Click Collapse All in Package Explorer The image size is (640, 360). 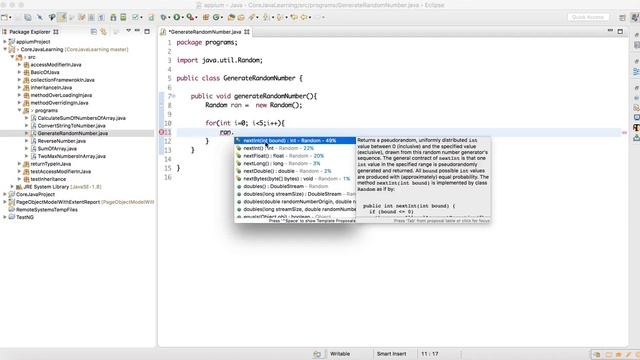tap(93, 31)
